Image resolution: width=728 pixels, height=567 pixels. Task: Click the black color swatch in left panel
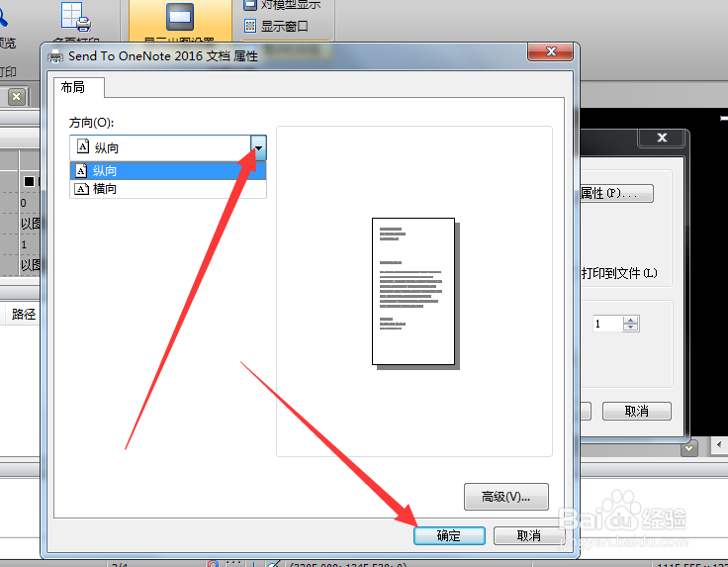pyautogui.click(x=30, y=181)
